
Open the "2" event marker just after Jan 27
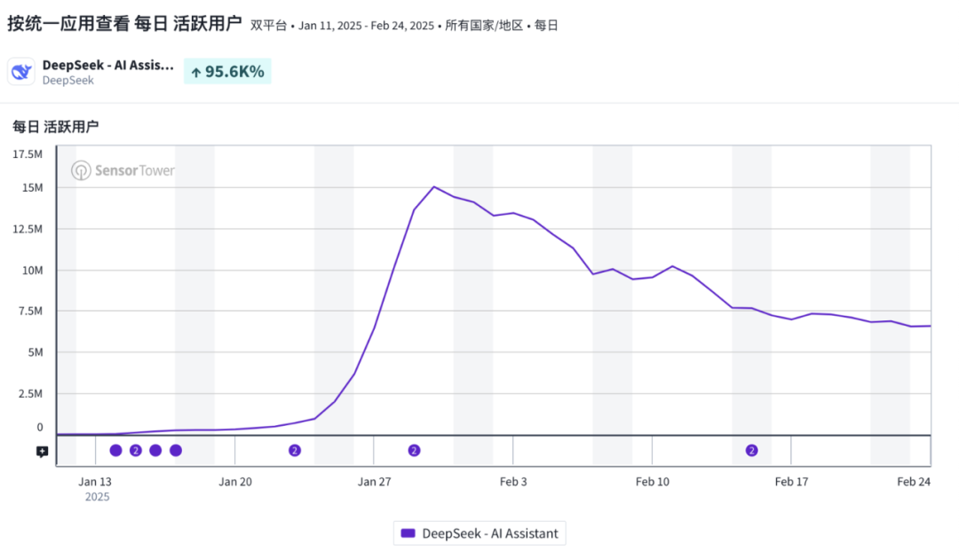pyautogui.click(x=414, y=450)
